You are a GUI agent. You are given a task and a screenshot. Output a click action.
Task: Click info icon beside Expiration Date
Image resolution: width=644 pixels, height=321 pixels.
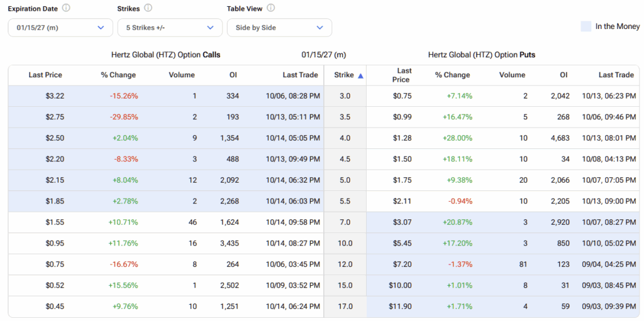point(67,8)
